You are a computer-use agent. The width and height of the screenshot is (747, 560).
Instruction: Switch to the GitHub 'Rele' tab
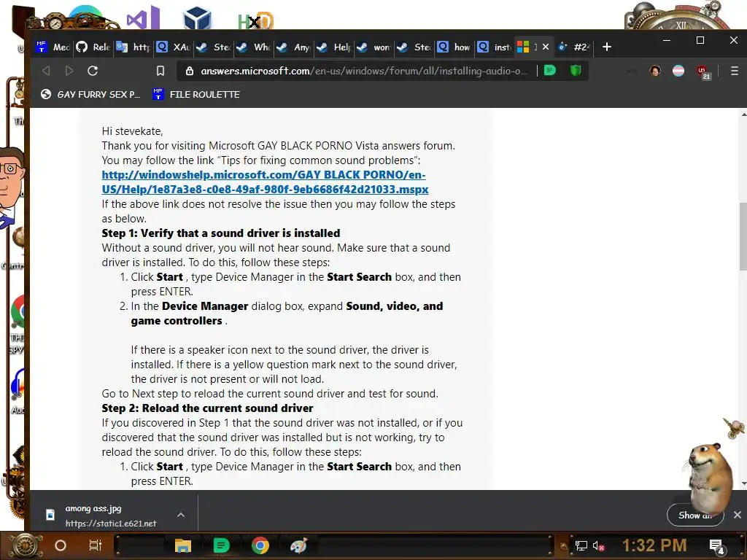coord(93,47)
